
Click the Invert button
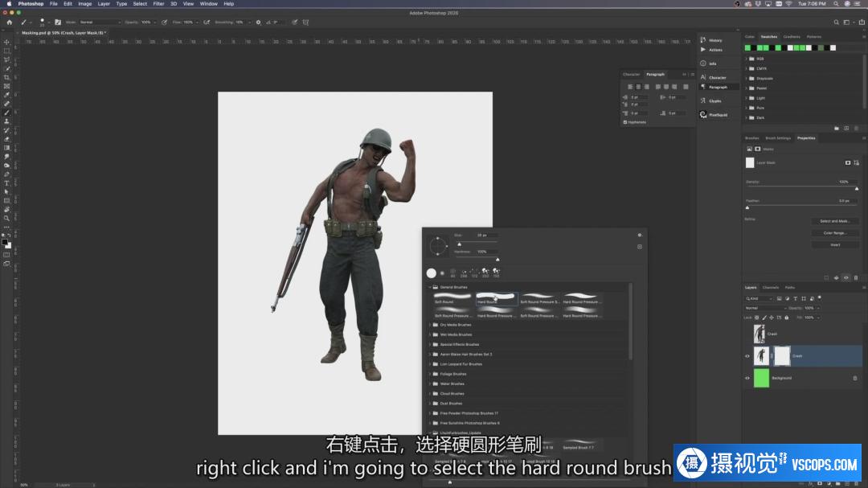tap(835, 245)
